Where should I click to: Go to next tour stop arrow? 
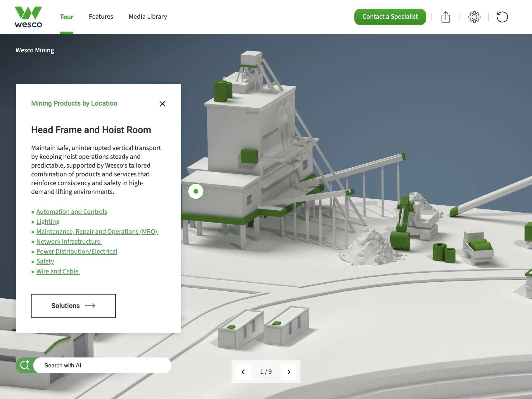click(x=289, y=372)
